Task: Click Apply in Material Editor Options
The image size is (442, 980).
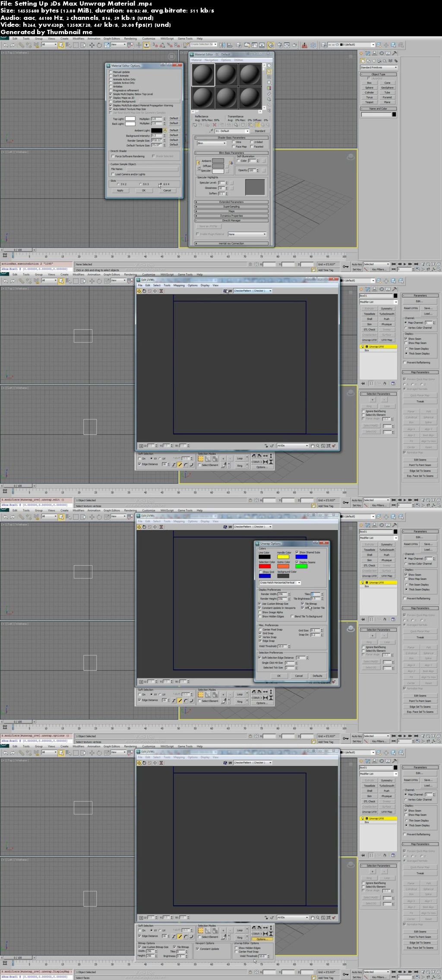Action: (x=120, y=191)
